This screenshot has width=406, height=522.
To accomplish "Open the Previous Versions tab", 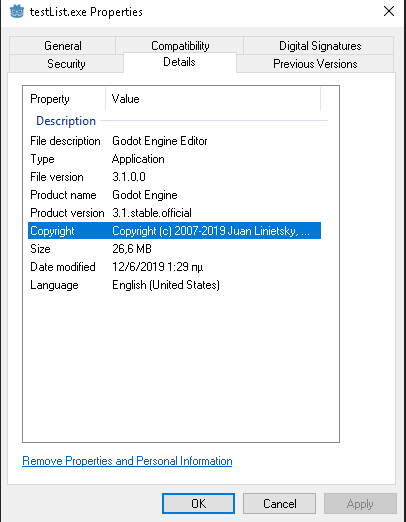I will (x=315, y=64).
